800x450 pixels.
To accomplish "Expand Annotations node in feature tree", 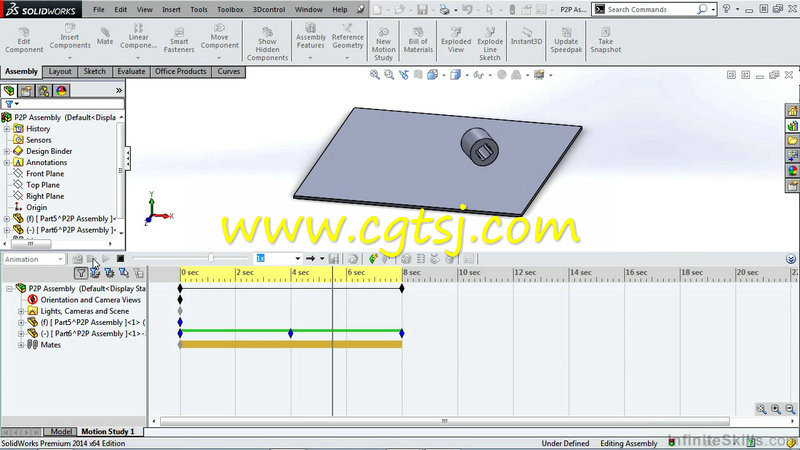I will [x=7, y=163].
